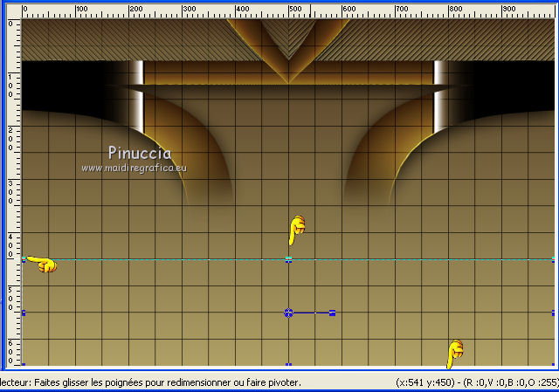This screenshot has height=392, width=559.
Task: Click the bottom-right corner selection handle
Action: [553, 364]
